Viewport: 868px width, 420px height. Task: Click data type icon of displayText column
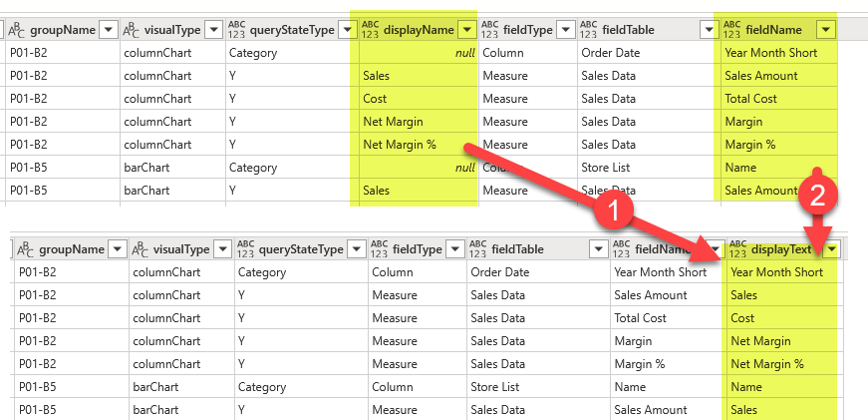(x=738, y=248)
